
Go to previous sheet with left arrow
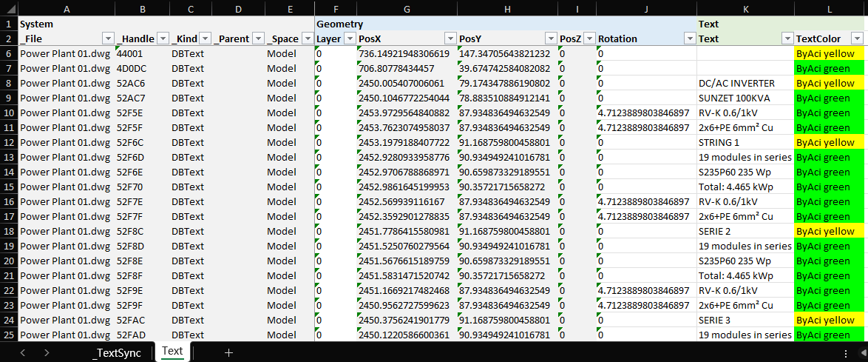pyautogui.click(x=23, y=352)
